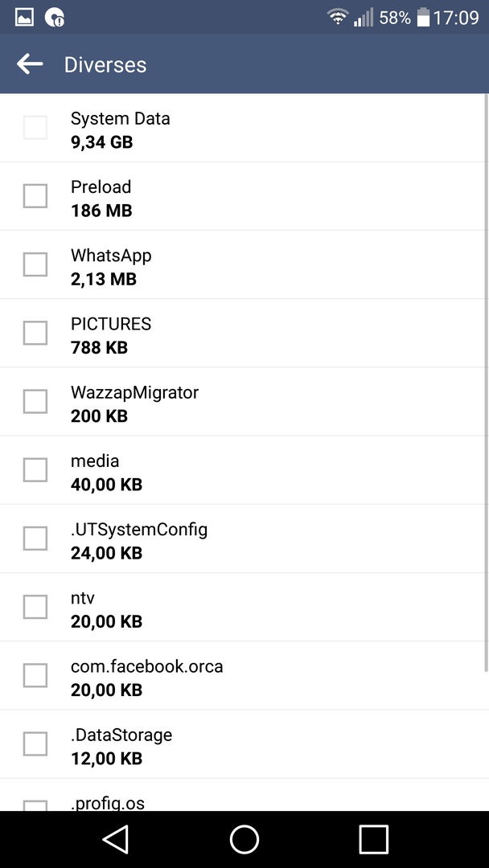Select the PICTURES checkbox
The width and height of the screenshot is (489, 868).
tap(35, 333)
